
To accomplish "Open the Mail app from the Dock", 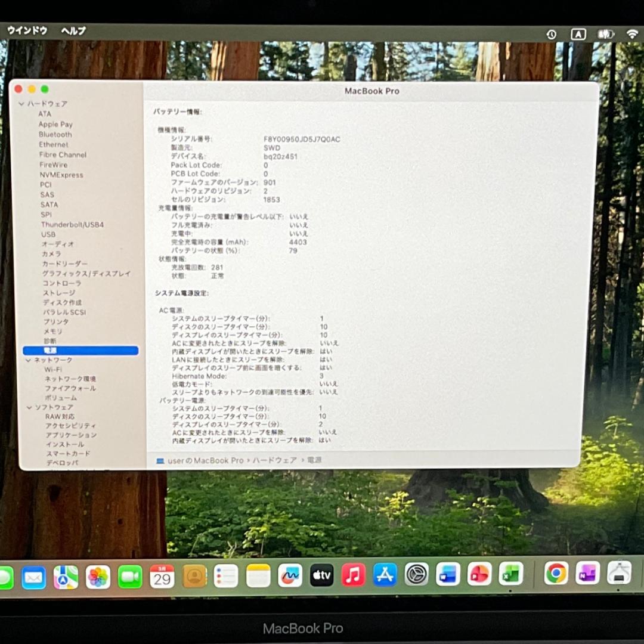I will (34, 576).
